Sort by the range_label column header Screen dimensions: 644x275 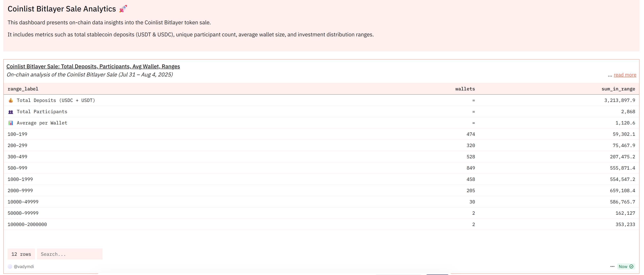(x=23, y=89)
